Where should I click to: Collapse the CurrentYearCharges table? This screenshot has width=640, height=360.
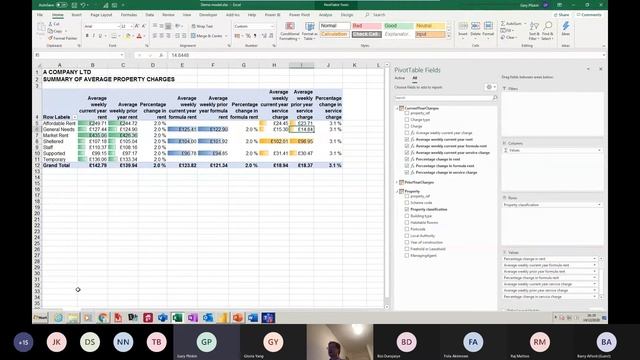(x=397, y=108)
